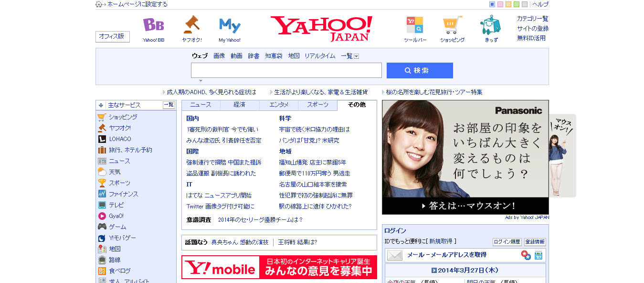This screenshot has height=283, width=644.
Task: Click the 検索 search button
Action: tap(420, 70)
